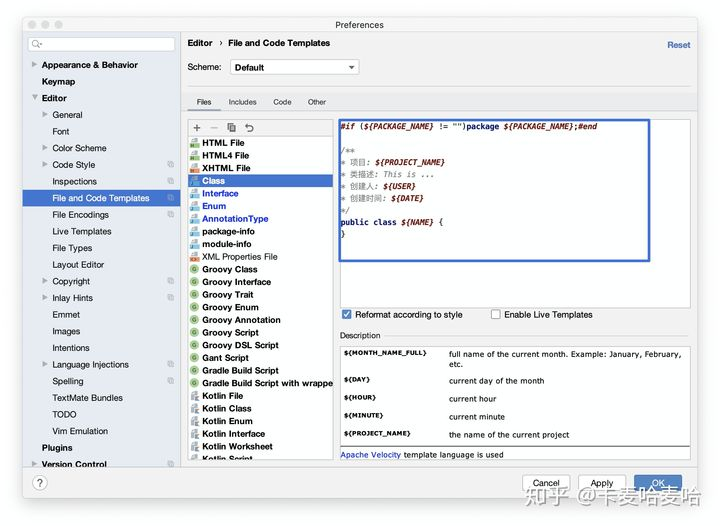Click the help question mark icon
The height and width of the screenshot is (526, 720).
pos(40,482)
